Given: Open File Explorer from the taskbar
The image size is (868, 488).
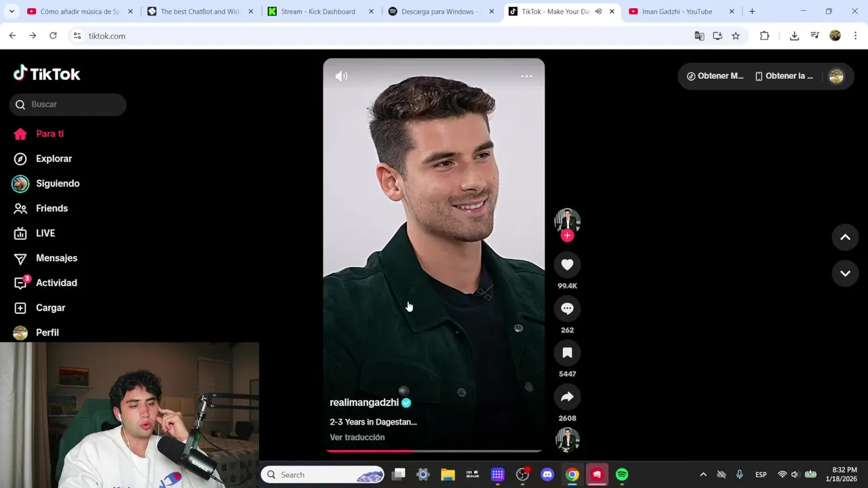Looking at the screenshot, I should pyautogui.click(x=448, y=475).
